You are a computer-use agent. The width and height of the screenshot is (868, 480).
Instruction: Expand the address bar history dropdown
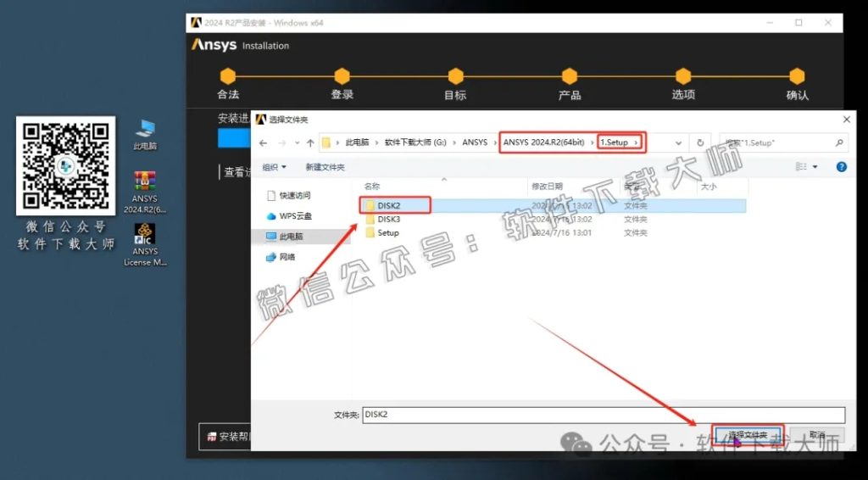coord(678,142)
